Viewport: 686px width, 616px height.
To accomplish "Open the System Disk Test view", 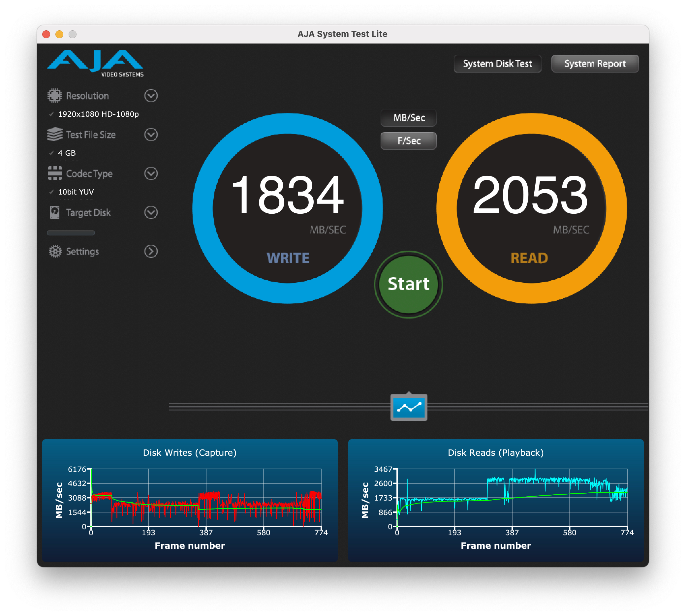I will pos(497,64).
